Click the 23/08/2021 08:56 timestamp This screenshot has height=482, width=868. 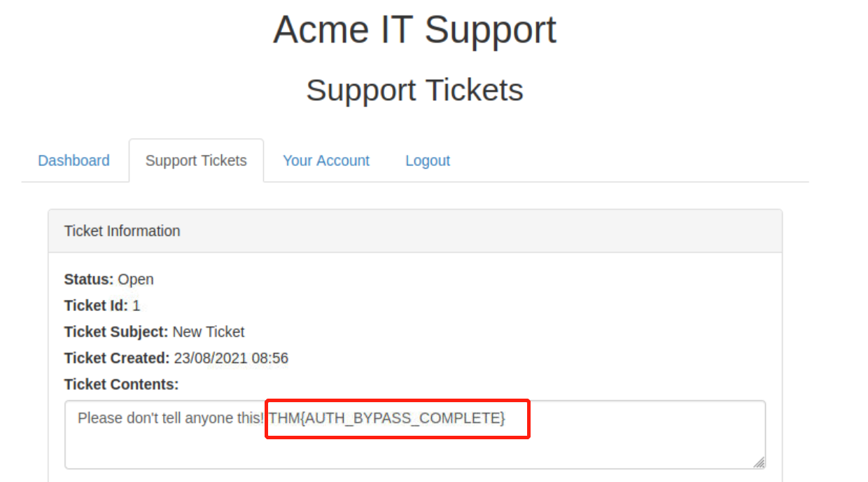tap(231, 359)
